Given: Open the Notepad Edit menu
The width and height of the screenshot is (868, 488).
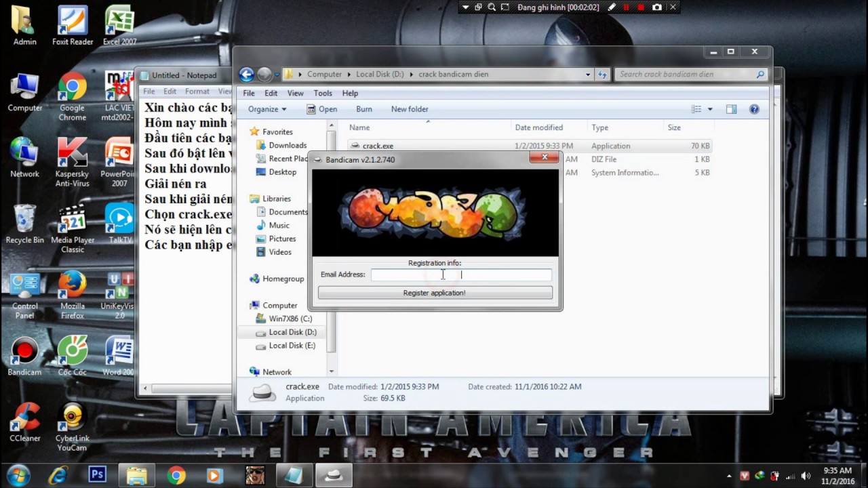Looking at the screenshot, I should [170, 91].
